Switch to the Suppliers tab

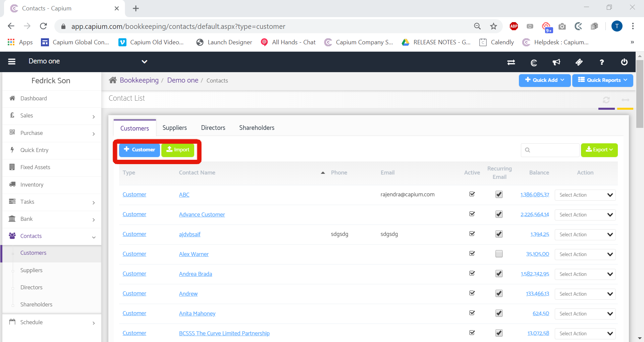[175, 128]
